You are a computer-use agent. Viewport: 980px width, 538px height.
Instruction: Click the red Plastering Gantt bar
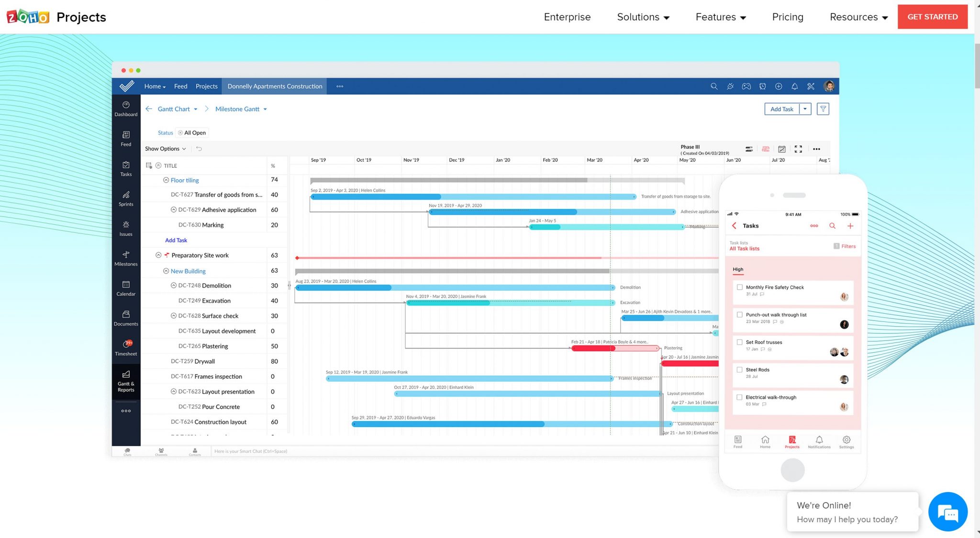[x=615, y=349]
